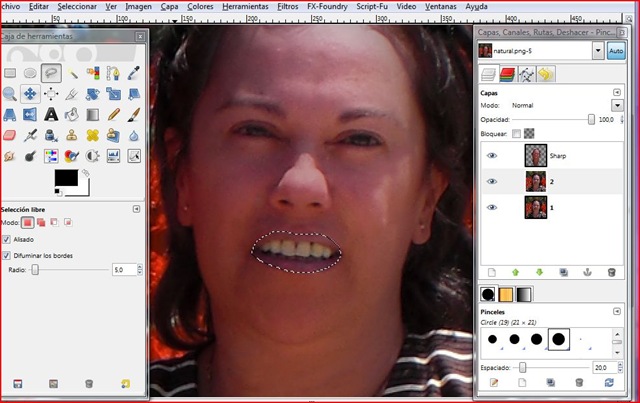This screenshot has height=403, width=640.
Task: Select the Paths pen tool
Action: coord(113,73)
